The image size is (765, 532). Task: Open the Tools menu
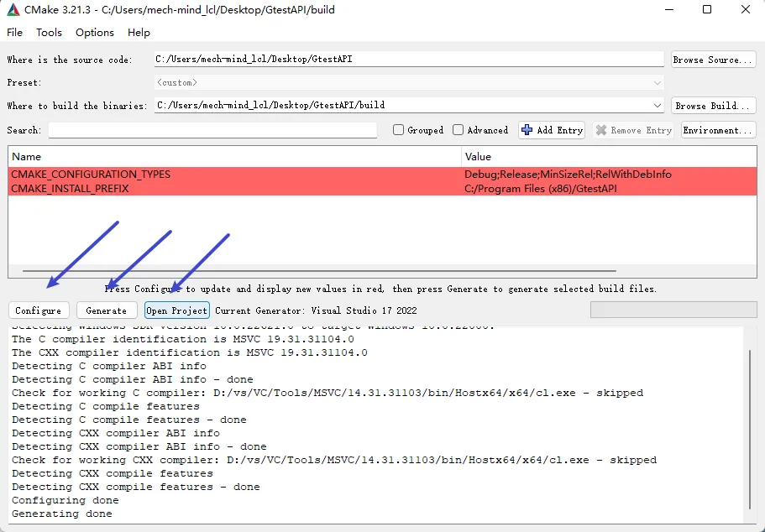tap(49, 32)
